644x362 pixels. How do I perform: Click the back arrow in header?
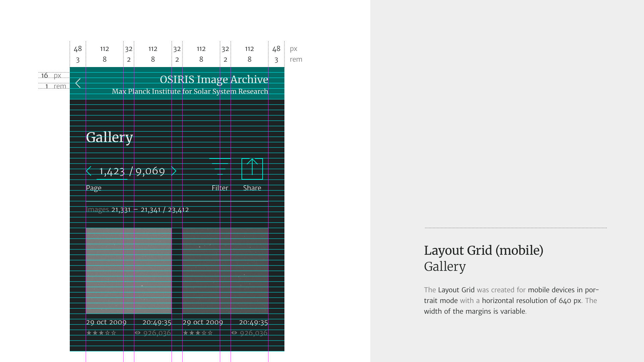pyautogui.click(x=78, y=83)
